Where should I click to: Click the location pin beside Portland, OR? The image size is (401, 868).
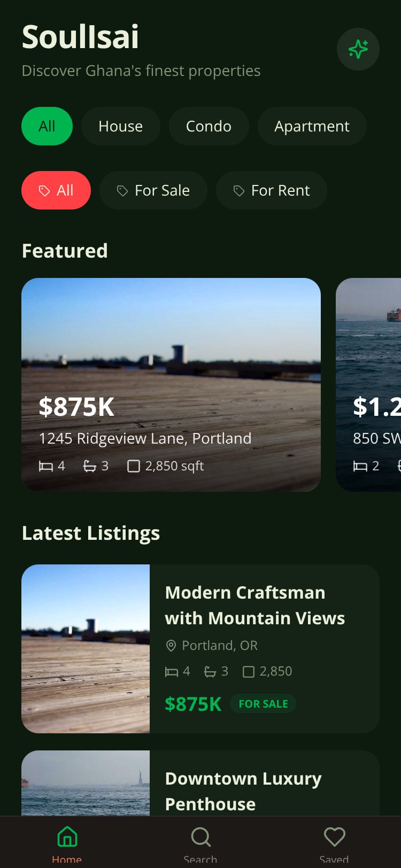[x=171, y=646]
